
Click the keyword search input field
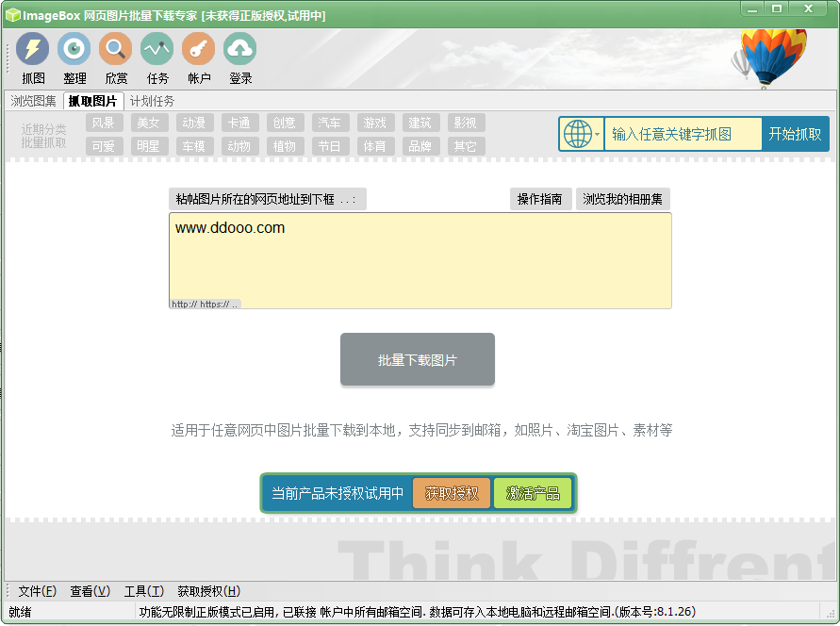pyautogui.click(x=683, y=134)
